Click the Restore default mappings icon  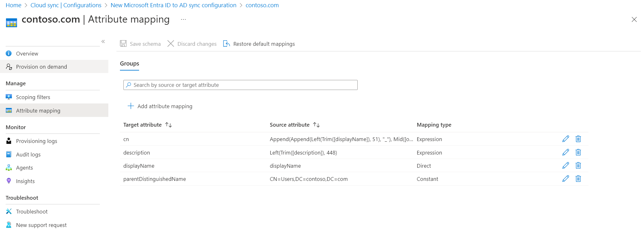(x=226, y=44)
